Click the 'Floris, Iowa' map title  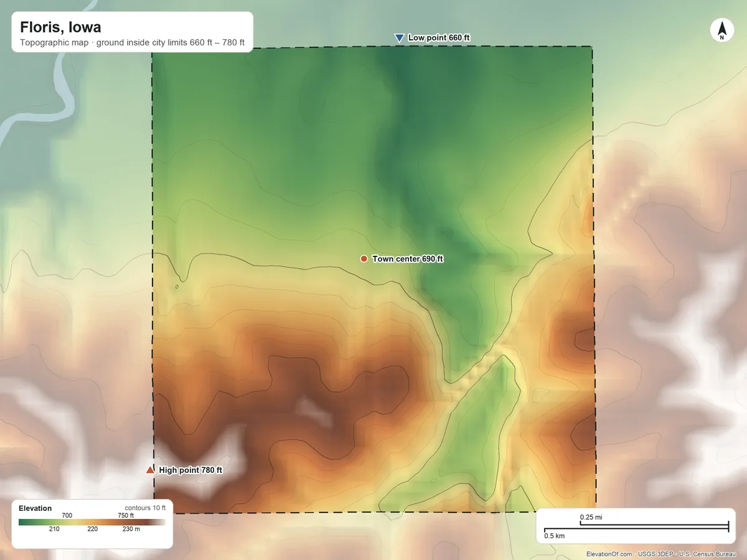pos(60,27)
